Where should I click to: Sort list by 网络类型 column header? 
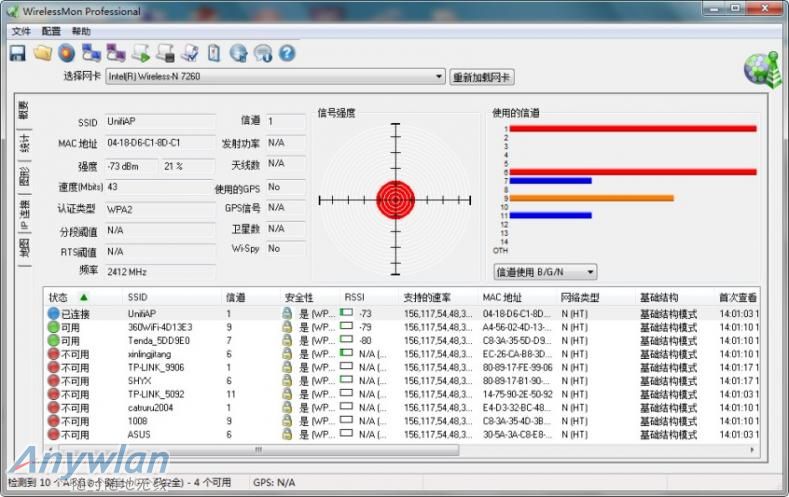(596, 297)
